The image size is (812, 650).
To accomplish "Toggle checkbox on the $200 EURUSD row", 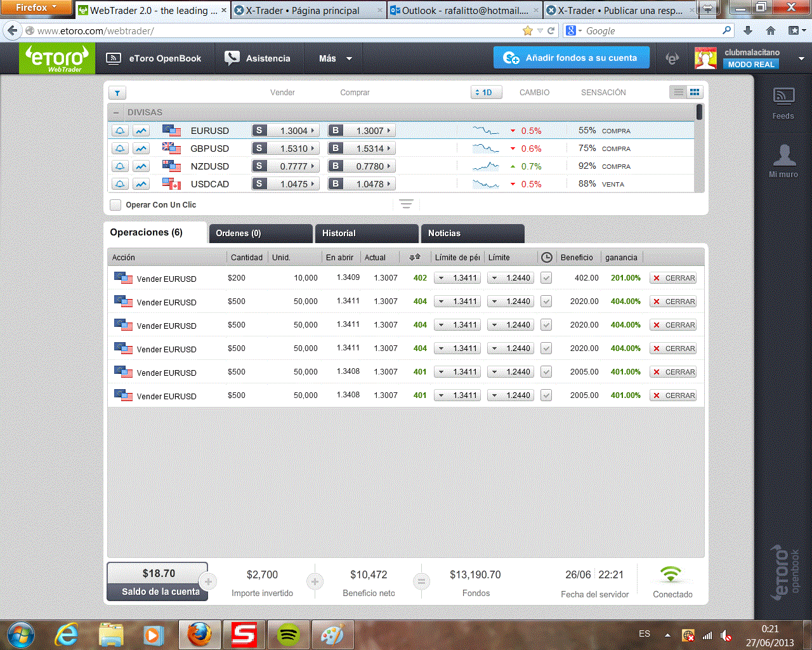I will pos(546,278).
